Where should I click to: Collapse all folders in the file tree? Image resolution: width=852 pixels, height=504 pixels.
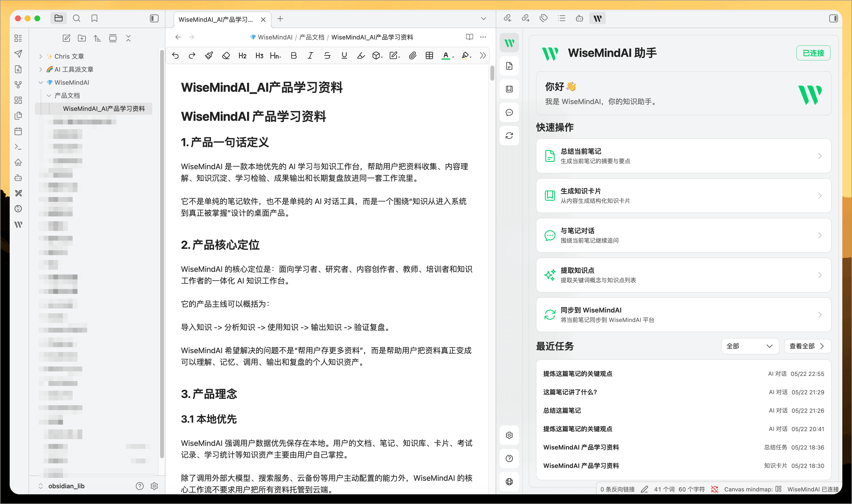click(128, 38)
